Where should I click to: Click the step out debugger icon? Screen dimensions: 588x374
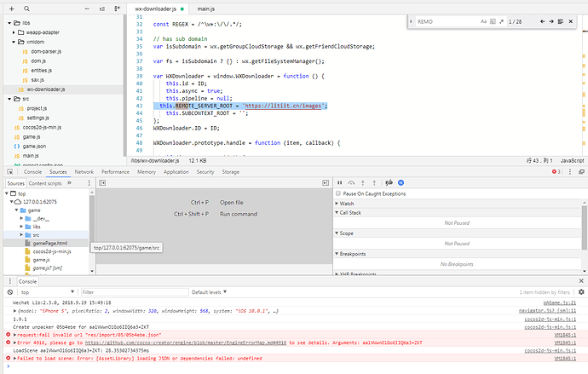374,183
